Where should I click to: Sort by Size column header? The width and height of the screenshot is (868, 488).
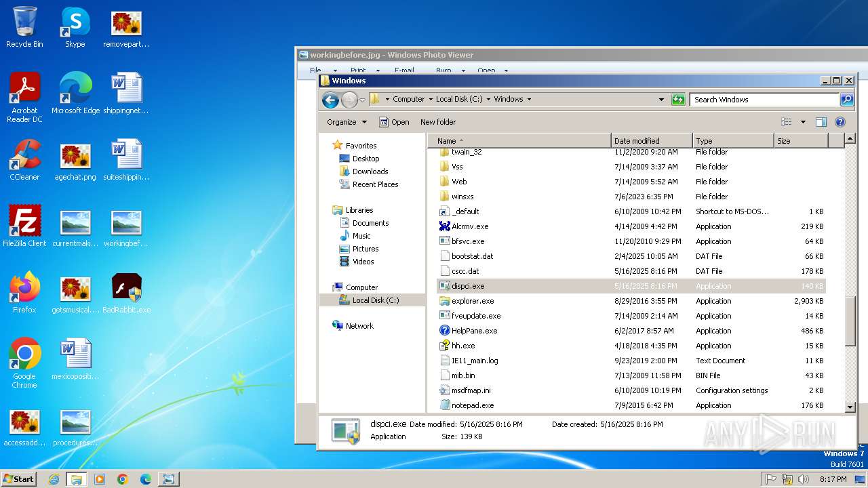pyautogui.click(x=801, y=141)
